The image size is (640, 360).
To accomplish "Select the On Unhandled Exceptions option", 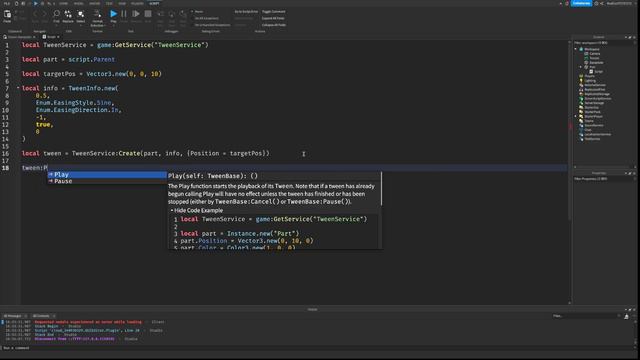I will click(211, 24).
